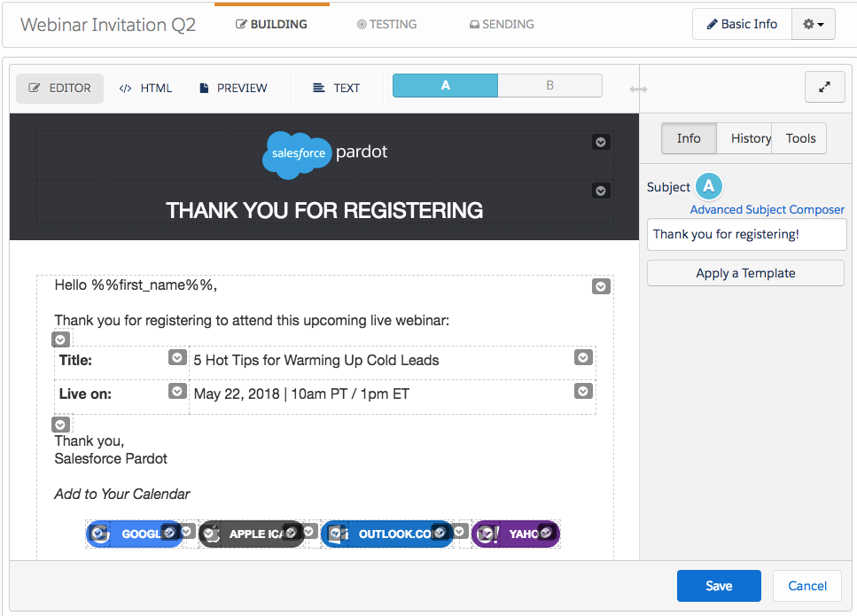Click Apply a Template button
857x616 pixels.
[x=745, y=273]
